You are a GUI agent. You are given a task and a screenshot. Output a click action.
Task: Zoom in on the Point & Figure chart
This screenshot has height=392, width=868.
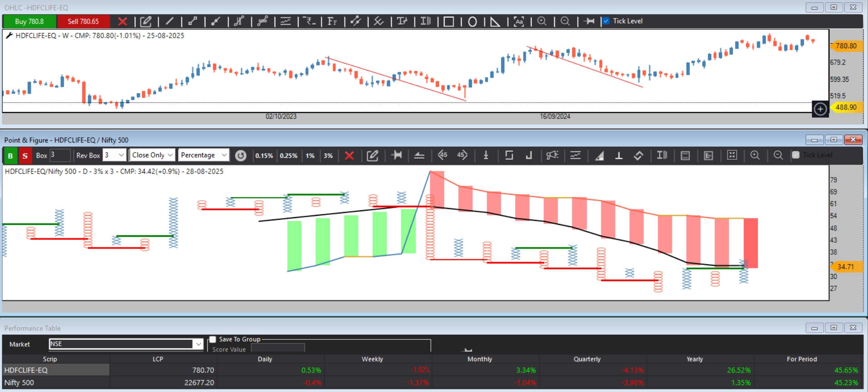tap(755, 155)
